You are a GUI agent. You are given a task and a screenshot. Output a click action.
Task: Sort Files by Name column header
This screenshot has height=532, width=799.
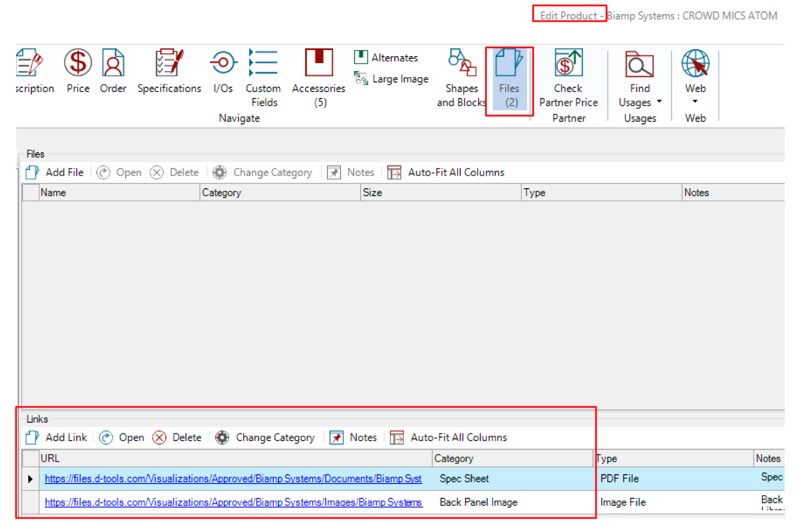tap(119, 192)
